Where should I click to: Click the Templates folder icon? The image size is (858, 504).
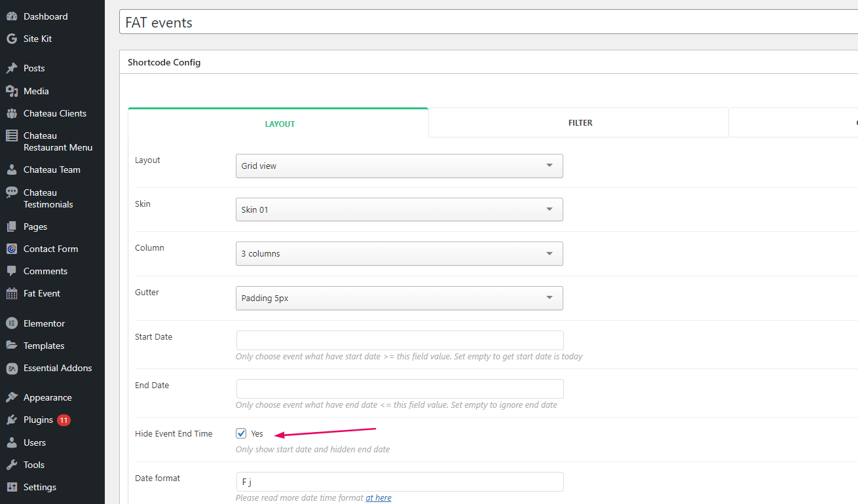pos(12,346)
